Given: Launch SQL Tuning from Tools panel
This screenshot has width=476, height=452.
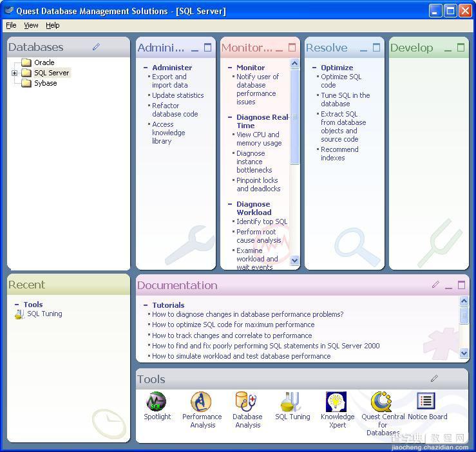Looking at the screenshot, I should tap(291, 401).
